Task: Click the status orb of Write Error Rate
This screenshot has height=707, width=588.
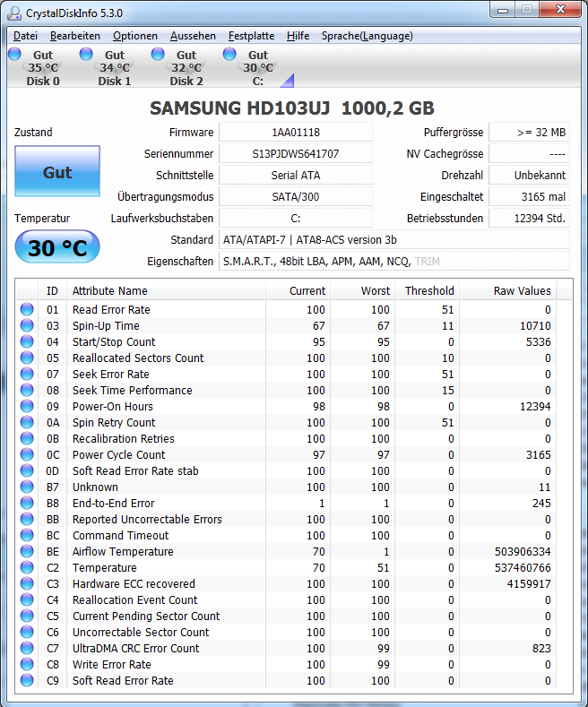Action: pos(27,664)
